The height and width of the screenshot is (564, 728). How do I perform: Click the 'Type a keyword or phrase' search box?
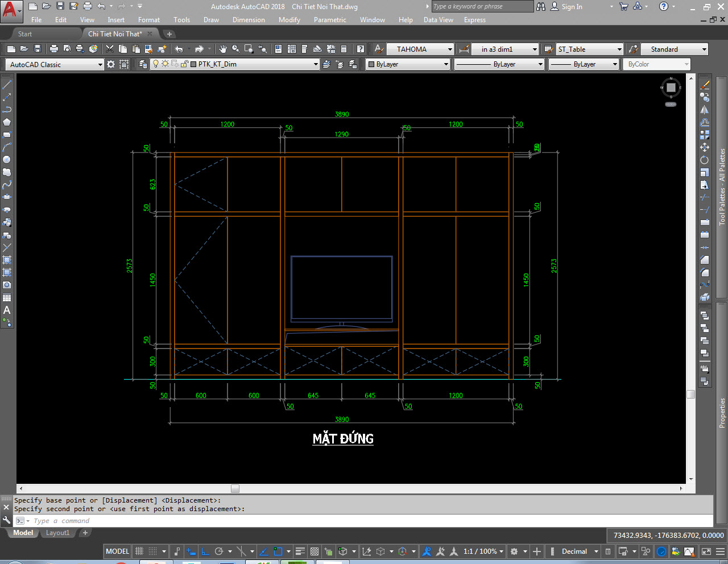[x=482, y=6]
